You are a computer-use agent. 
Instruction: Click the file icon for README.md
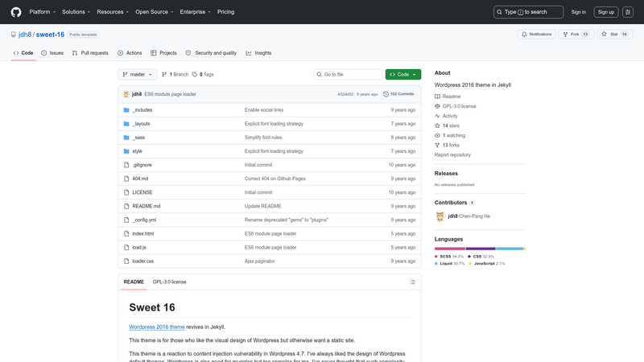pos(126,206)
